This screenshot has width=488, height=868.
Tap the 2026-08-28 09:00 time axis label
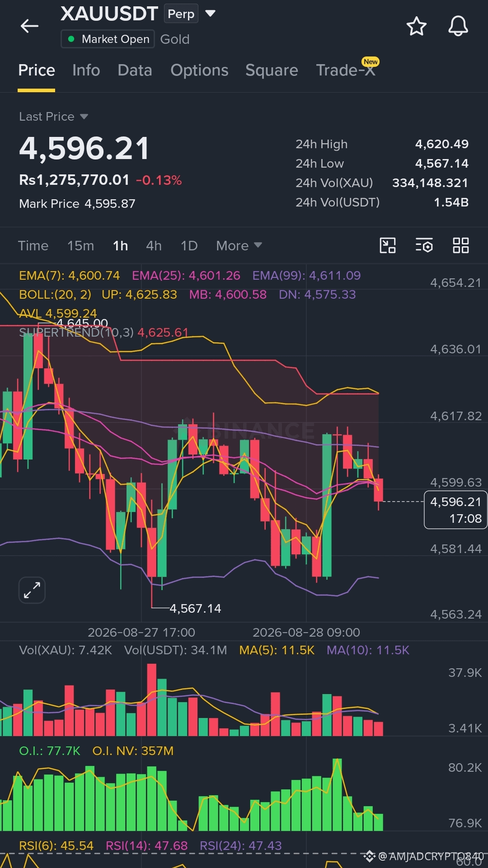coord(306,632)
